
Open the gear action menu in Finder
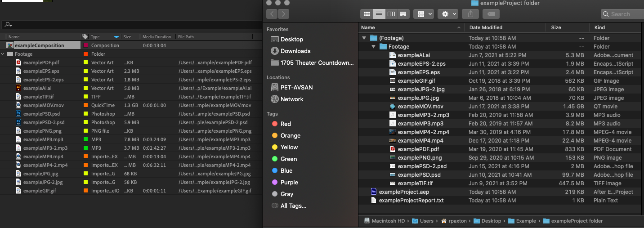click(x=448, y=14)
